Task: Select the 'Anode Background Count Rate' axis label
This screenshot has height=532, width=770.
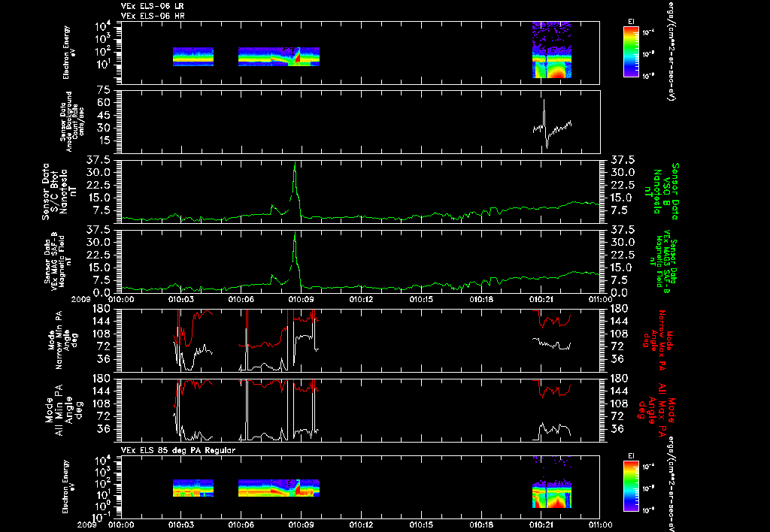Action: (x=73, y=121)
